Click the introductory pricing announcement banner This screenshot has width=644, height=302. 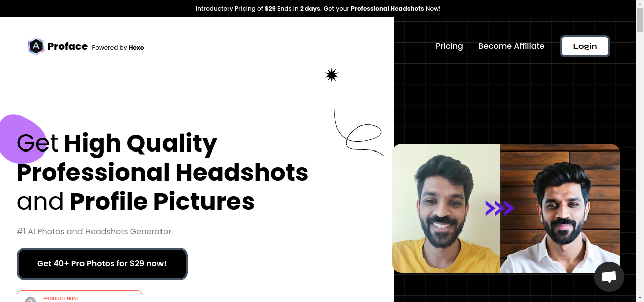(318, 9)
